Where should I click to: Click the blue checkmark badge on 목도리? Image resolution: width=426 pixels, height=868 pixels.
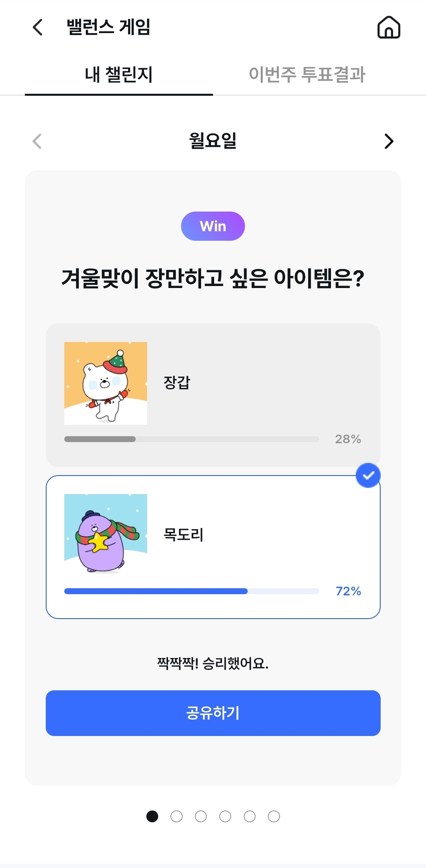click(x=368, y=476)
